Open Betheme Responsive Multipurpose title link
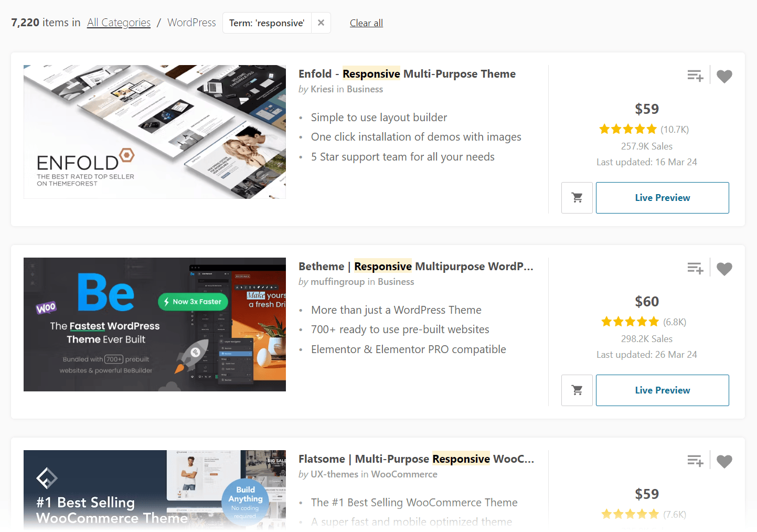 (416, 267)
